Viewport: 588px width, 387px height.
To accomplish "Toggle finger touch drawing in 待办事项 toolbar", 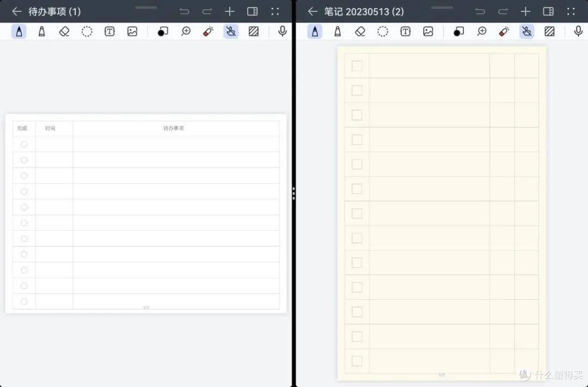I will point(231,32).
